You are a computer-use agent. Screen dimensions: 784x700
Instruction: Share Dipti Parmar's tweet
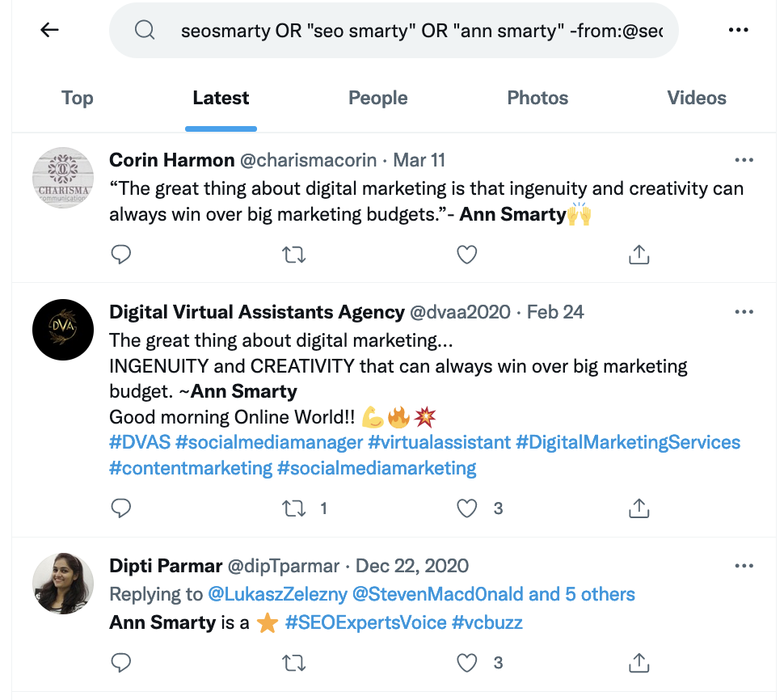pos(639,663)
